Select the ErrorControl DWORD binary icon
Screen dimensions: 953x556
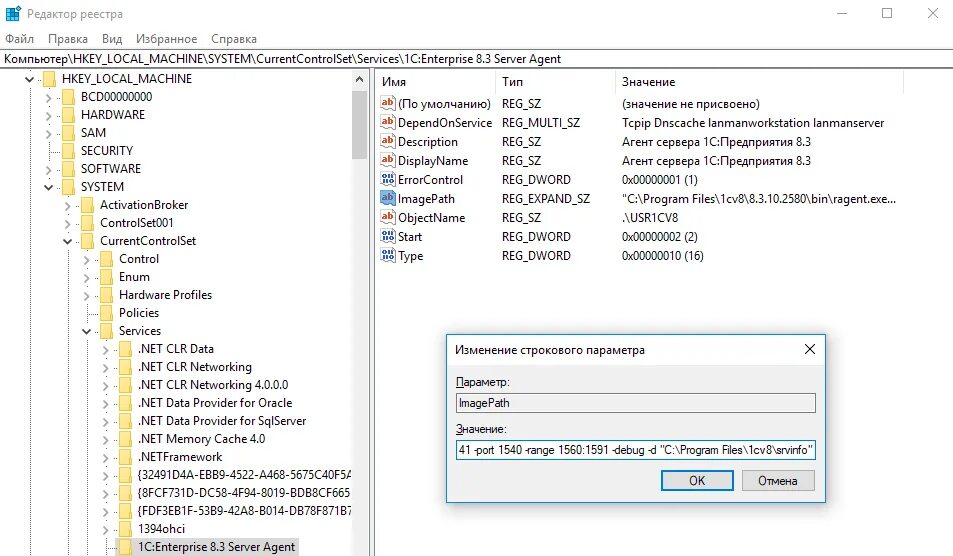tap(388, 179)
